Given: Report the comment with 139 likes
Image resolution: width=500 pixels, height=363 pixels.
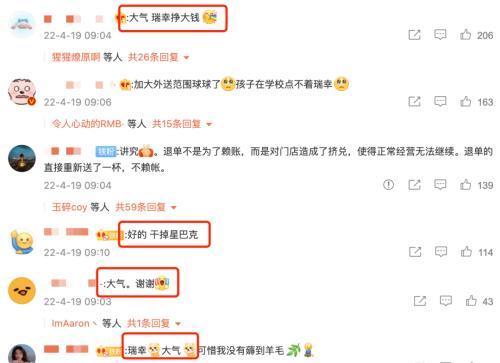Looking at the screenshot, I should click(388, 185).
